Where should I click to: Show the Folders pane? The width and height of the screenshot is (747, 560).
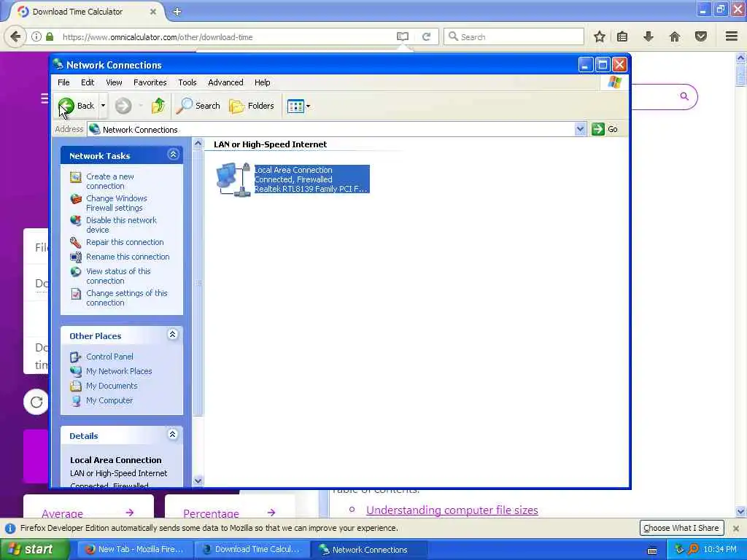pyautogui.click(x=252, y=106)
